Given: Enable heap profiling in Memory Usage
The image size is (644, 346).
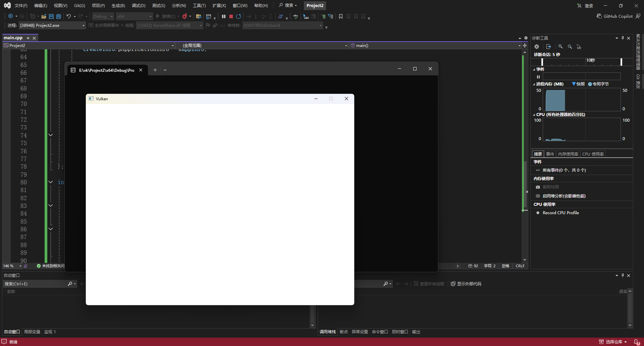Looking at the screenshot, I should tap(564, 196).
